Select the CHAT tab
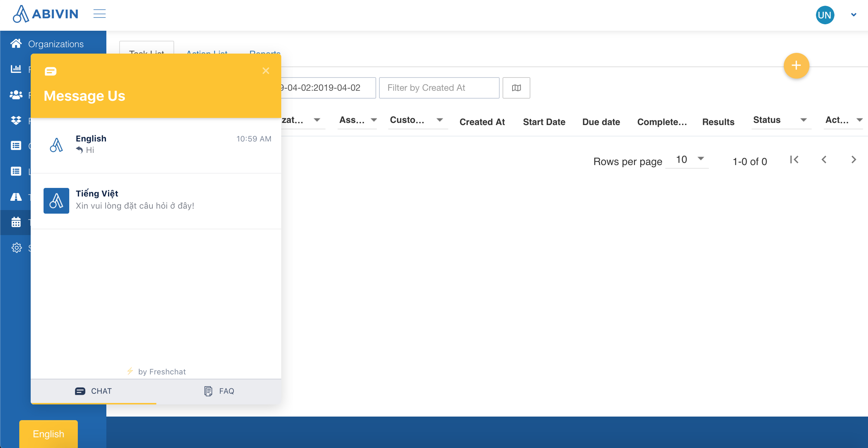The height and width of the screenshot is (448, 868). click(94, 391)
